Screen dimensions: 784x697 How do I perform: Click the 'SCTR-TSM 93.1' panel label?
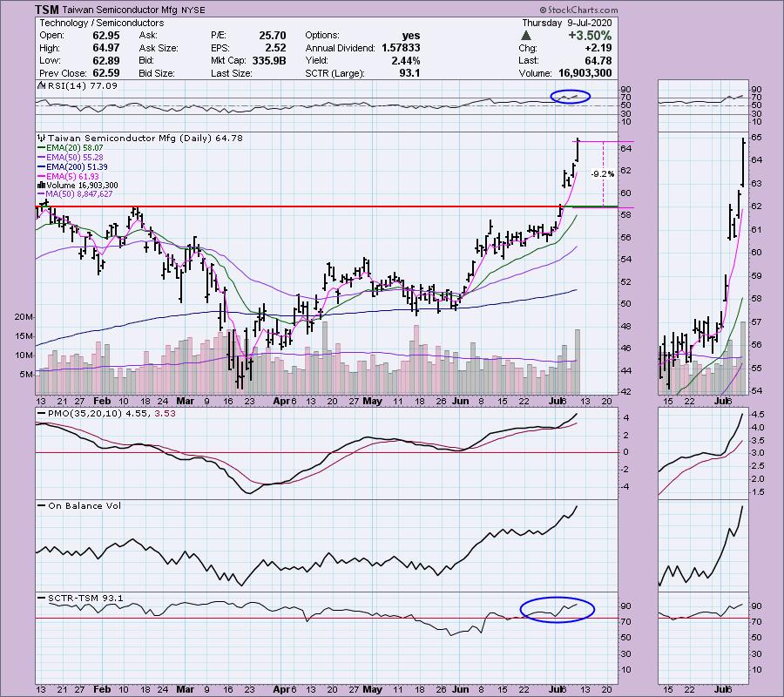tap(85, 598)
